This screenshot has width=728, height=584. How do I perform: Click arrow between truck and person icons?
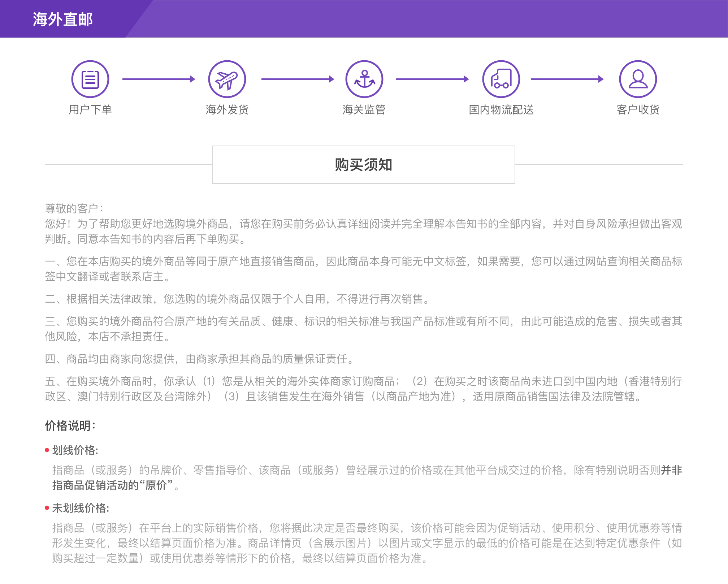(x=567, y=79)
